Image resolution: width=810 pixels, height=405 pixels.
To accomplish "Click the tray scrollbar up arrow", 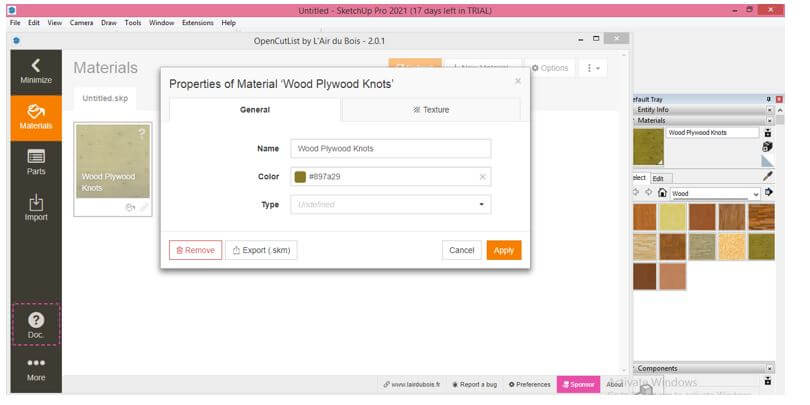I will pyautogui.click(x=780, y=110).
